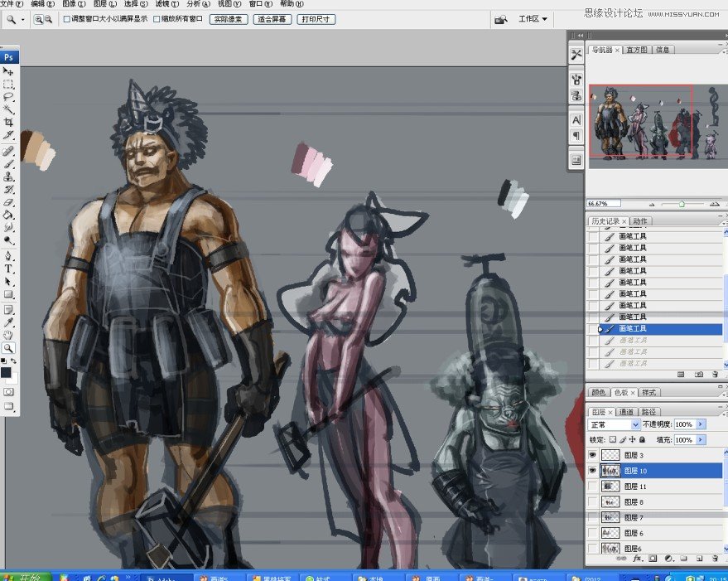
Task: Open the adjustment layer menu
Action: [668, 559]
